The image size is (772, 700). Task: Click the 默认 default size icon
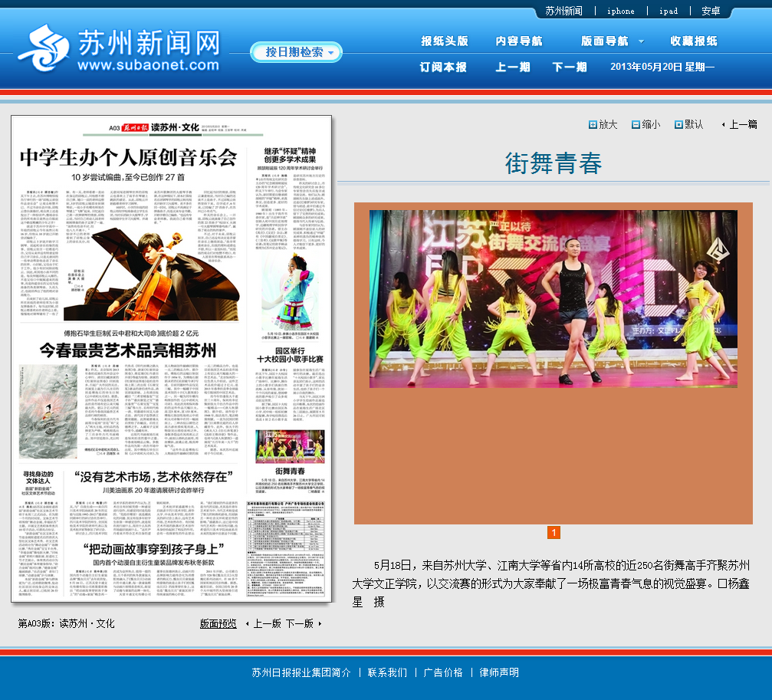[x=678, y=125]
